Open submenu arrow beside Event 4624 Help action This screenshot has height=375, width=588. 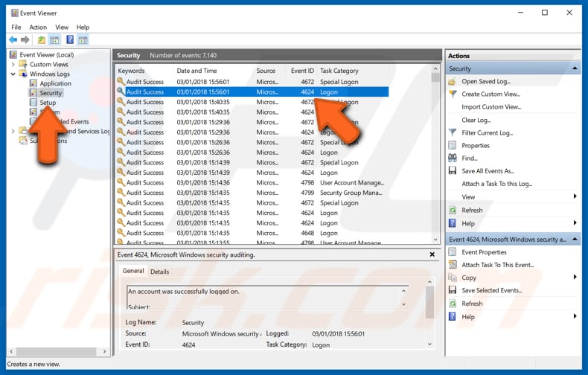575,316
